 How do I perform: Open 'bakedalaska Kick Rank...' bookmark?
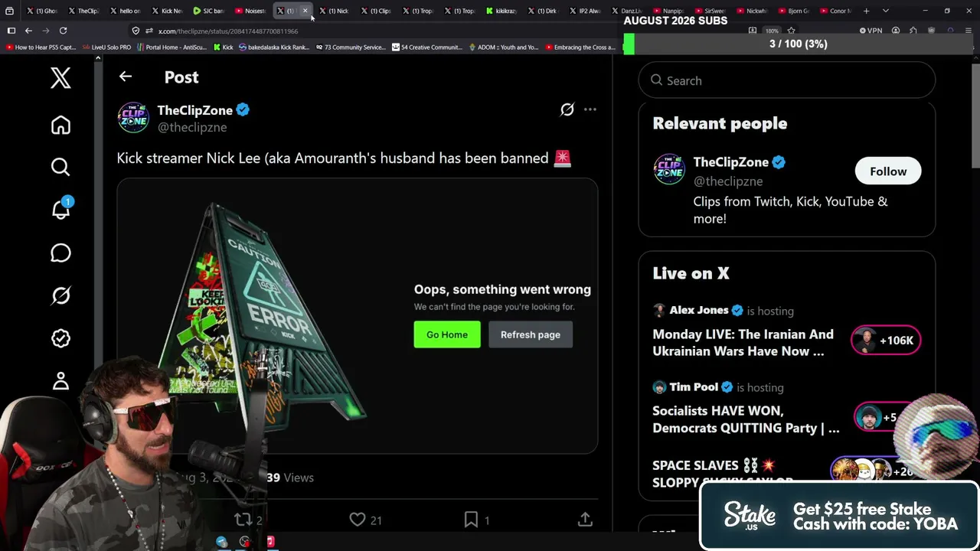274,47
